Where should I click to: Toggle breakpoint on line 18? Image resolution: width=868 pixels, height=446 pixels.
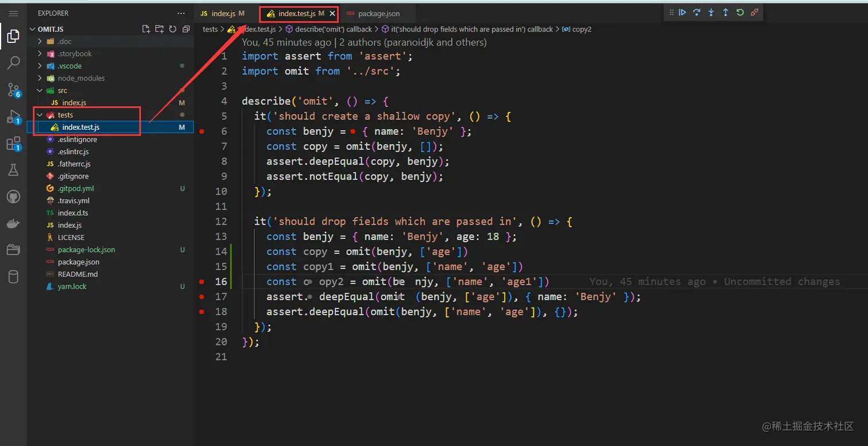coord(201,312)
